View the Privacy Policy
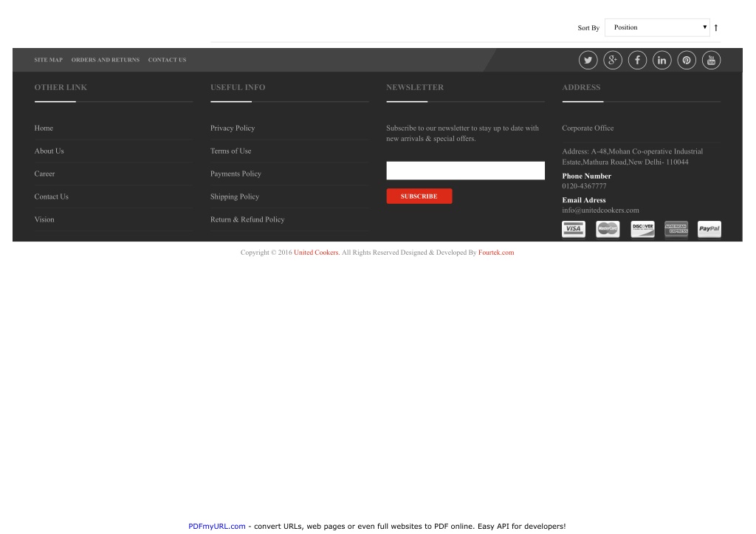The width and height of the screenshot is (756, 534). (233, 128)
